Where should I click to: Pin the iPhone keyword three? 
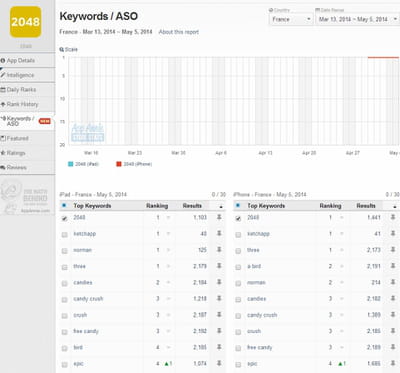tap(393, 250)
